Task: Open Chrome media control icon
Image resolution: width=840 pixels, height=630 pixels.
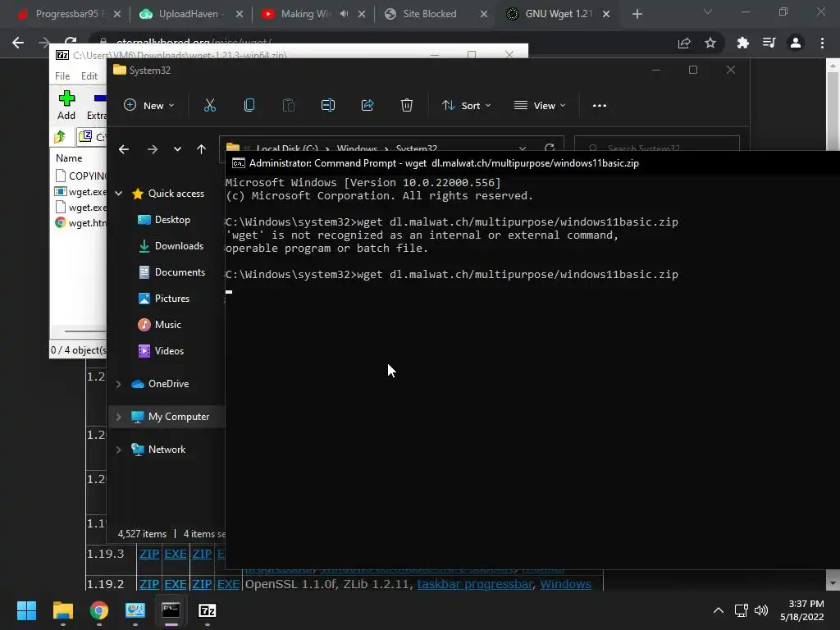Action: click(x=769, y=43)
